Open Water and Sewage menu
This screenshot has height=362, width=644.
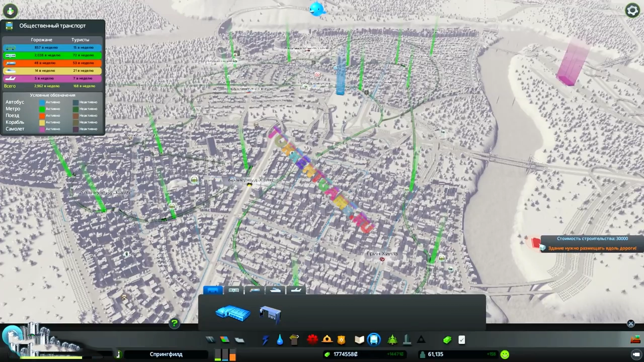point(280,340)
